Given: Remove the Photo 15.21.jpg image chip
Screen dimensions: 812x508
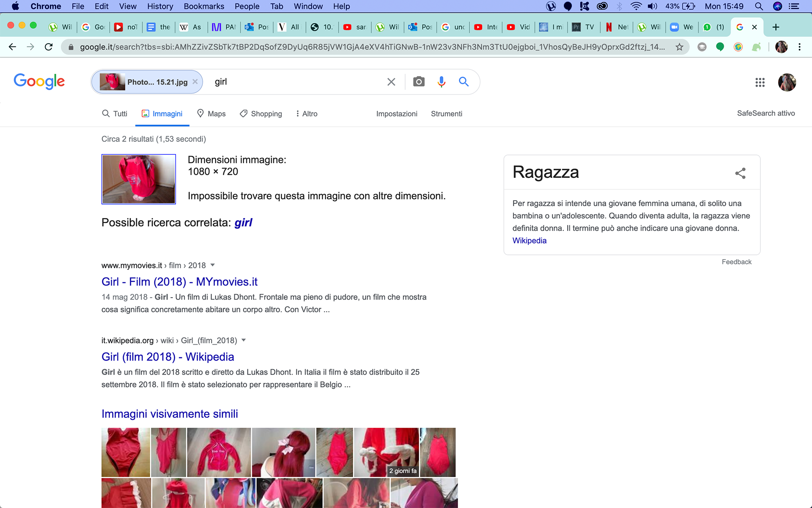Looking at the screenshot, I should point(195,82).
